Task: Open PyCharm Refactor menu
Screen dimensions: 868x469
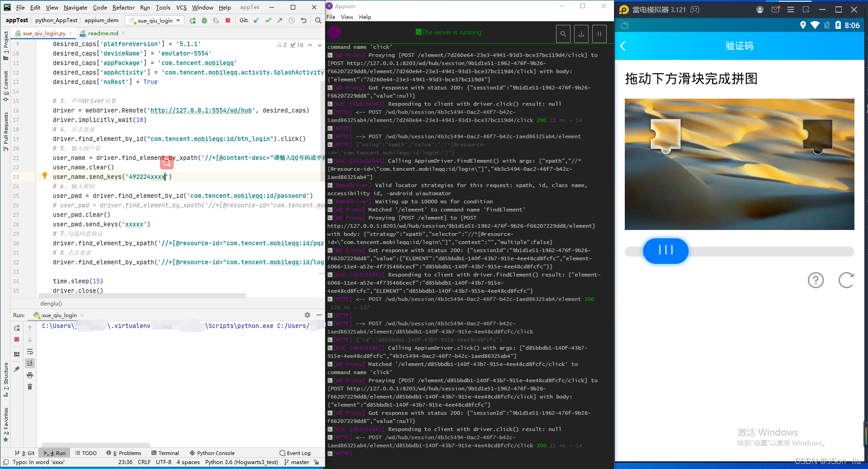Action: [x=123, y=8]
